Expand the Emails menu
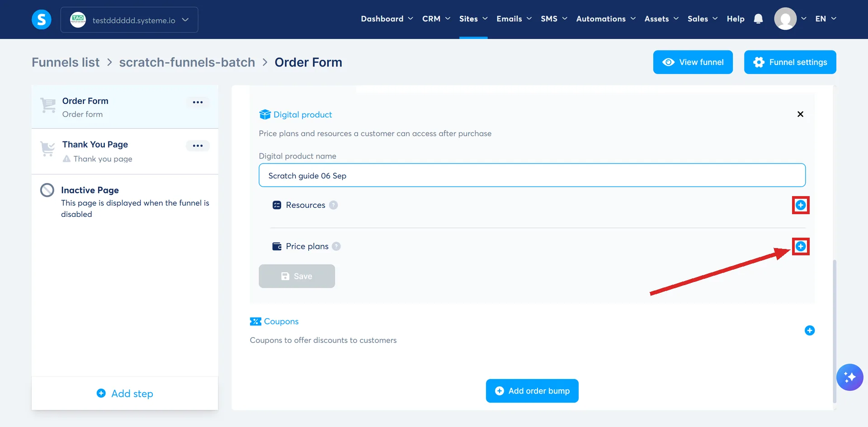Screen dimensions: 868x427 [514, 19]
